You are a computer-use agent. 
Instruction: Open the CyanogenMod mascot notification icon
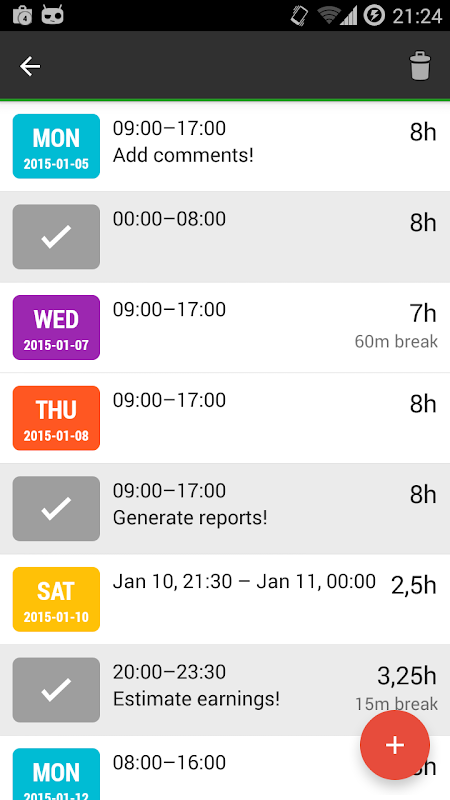[53, 14]
